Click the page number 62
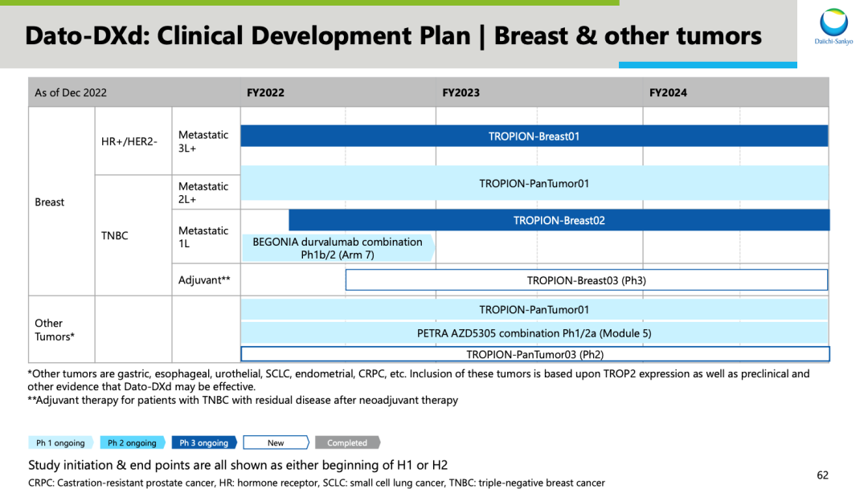This screenshot has width=868, height=489. pyautogui.click(x=823, y=475)
